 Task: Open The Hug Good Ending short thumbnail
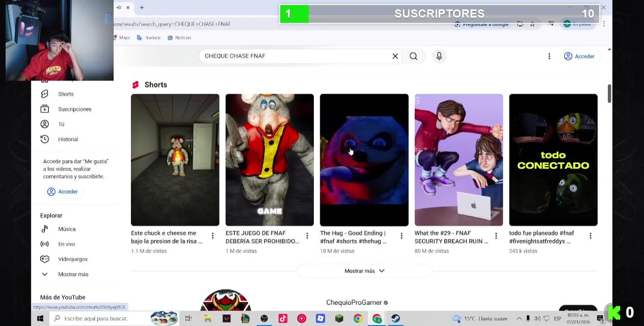[364, 160]
